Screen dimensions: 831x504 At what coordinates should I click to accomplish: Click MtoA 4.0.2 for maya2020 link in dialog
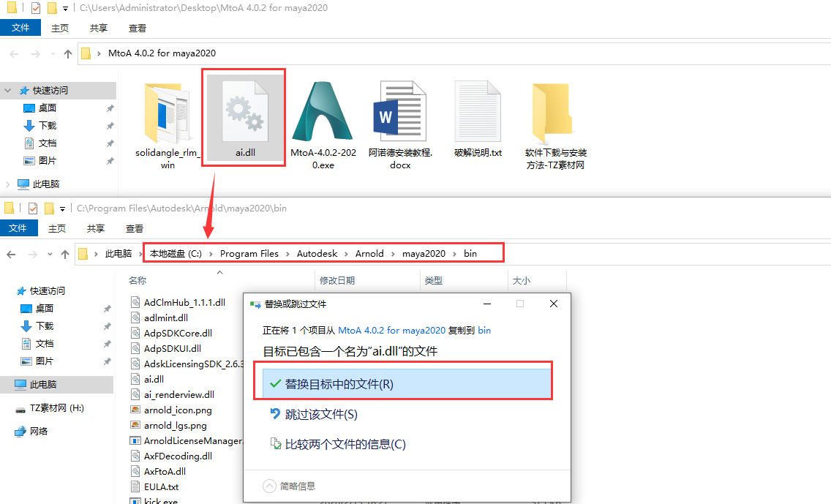click(x=391, y=330)
